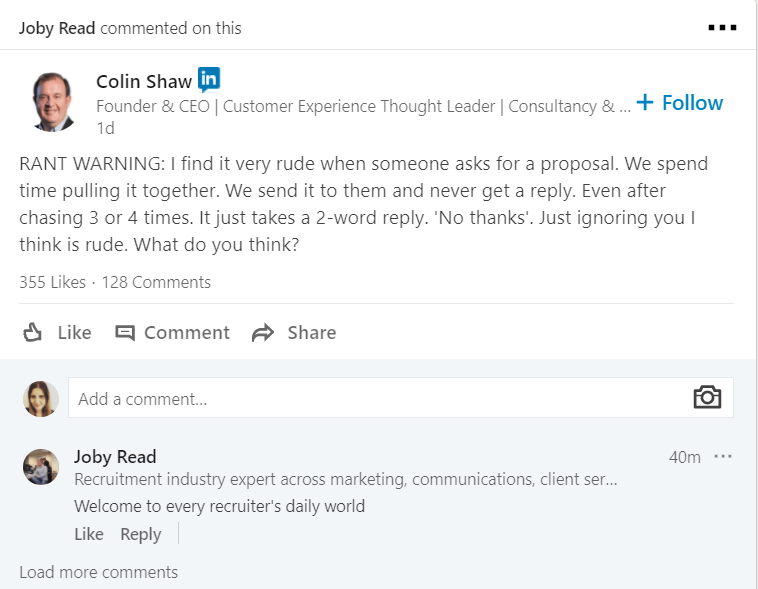Click the Comment speech bubble icon
Viewport: 758px width, 589px height.
point(125,333)
